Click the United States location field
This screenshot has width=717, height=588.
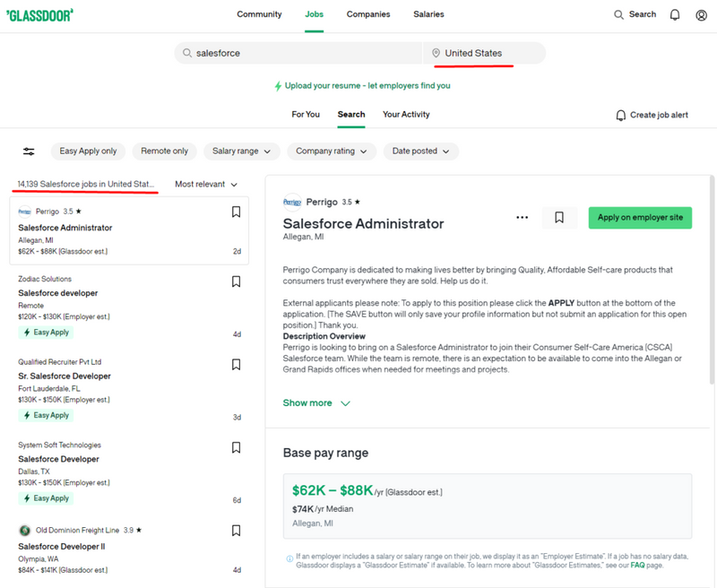click(484, 53)
